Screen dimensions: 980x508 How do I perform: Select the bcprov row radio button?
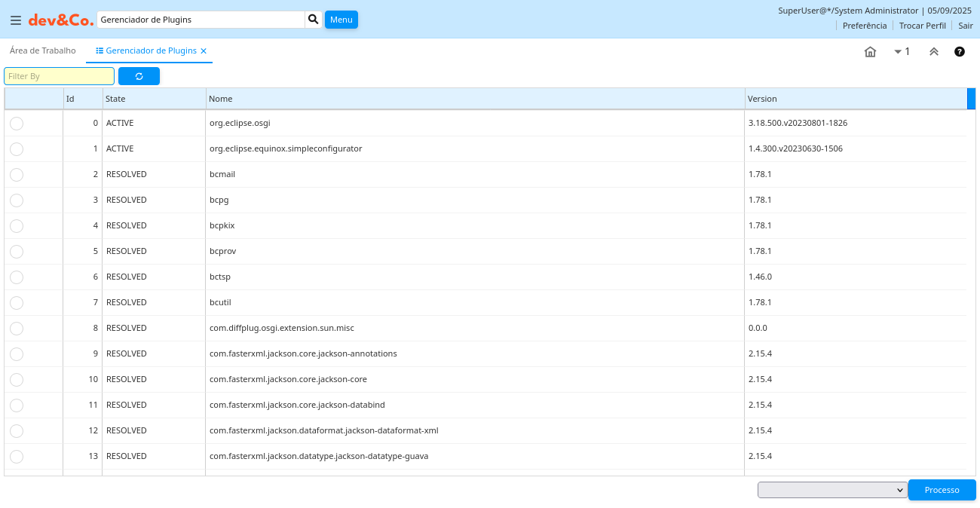17,252
